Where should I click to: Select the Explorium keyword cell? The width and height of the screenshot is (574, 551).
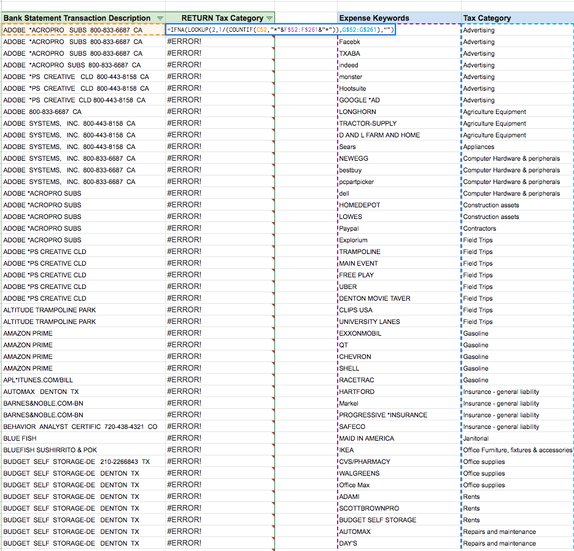(399, 240)
